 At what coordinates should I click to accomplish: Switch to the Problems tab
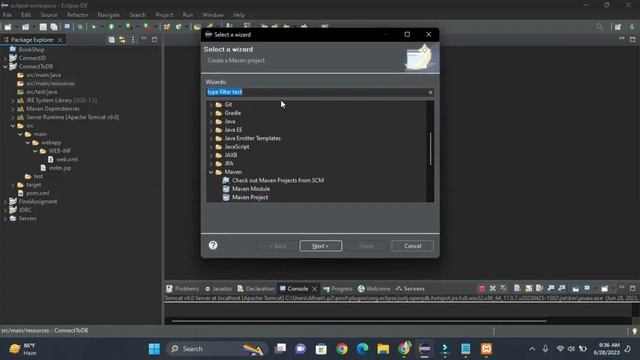pyautogui.click(x=182, y=289)
